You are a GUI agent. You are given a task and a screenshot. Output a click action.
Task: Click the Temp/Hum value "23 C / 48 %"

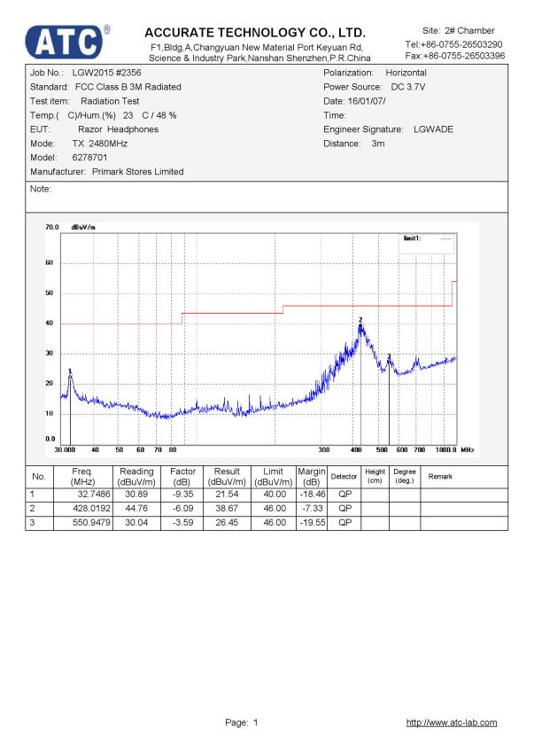150,115
